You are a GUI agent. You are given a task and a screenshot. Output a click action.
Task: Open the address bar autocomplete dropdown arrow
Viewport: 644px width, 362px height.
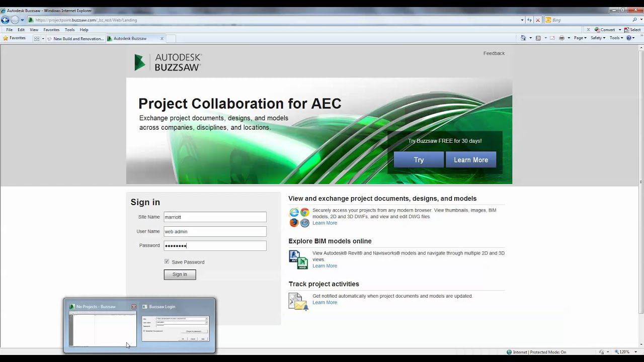tap(522, 20)
